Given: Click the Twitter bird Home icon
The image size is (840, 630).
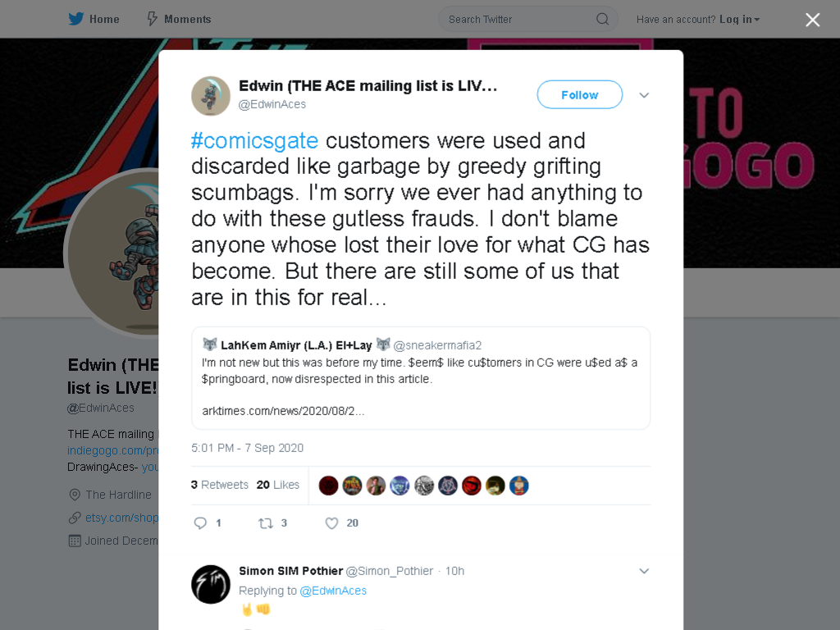Looking at the screenshot, I should pos(76,19).
